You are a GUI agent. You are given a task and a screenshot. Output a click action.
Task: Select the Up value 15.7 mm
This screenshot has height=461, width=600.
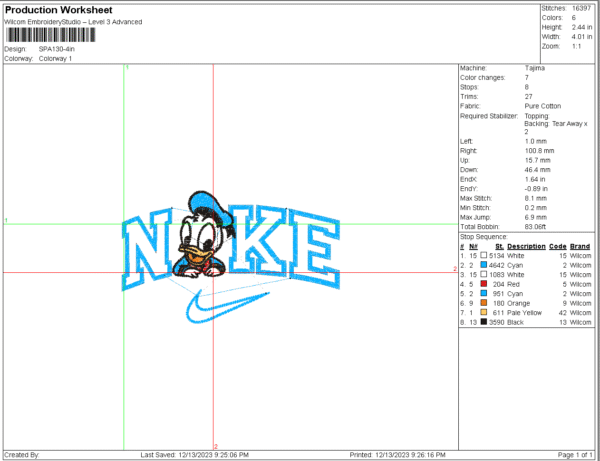pos(537,160)
